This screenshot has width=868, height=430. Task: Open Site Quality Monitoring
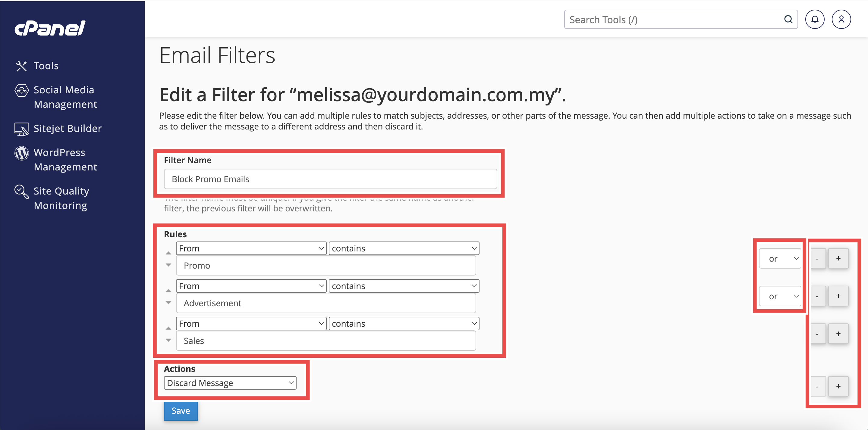click(x=61, y=198)
